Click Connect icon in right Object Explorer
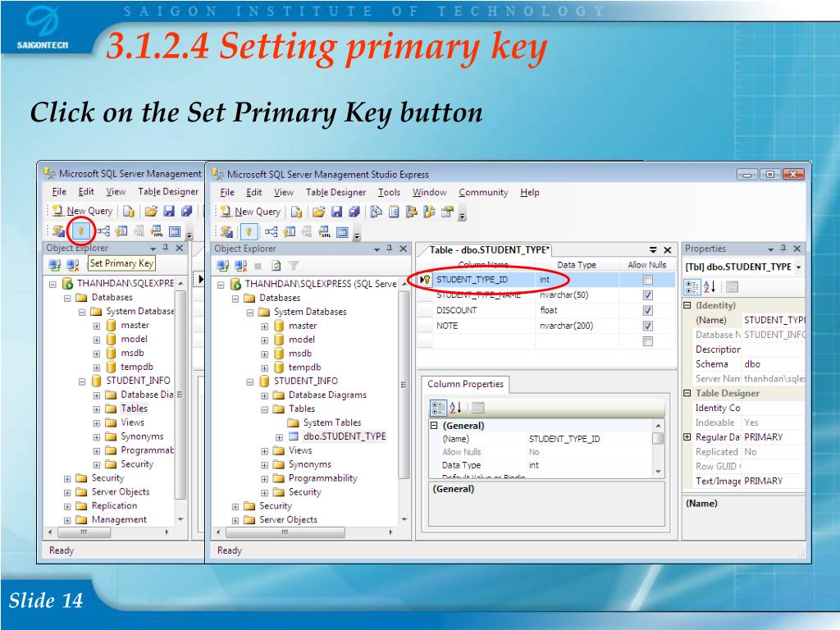 pos(223,266)
